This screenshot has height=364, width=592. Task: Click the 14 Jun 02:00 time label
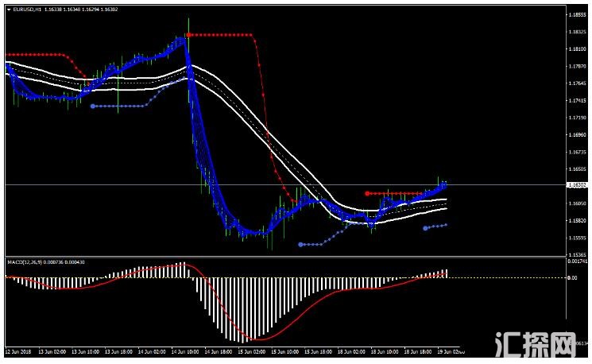(152, 351)
